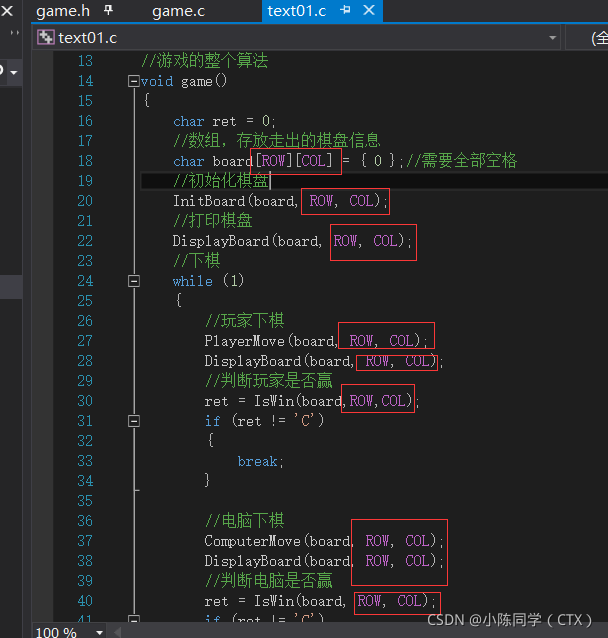Viewport: 608px width, 638px height.
Task: Click the PlayerMove function name
Action: tap(244, 341)
